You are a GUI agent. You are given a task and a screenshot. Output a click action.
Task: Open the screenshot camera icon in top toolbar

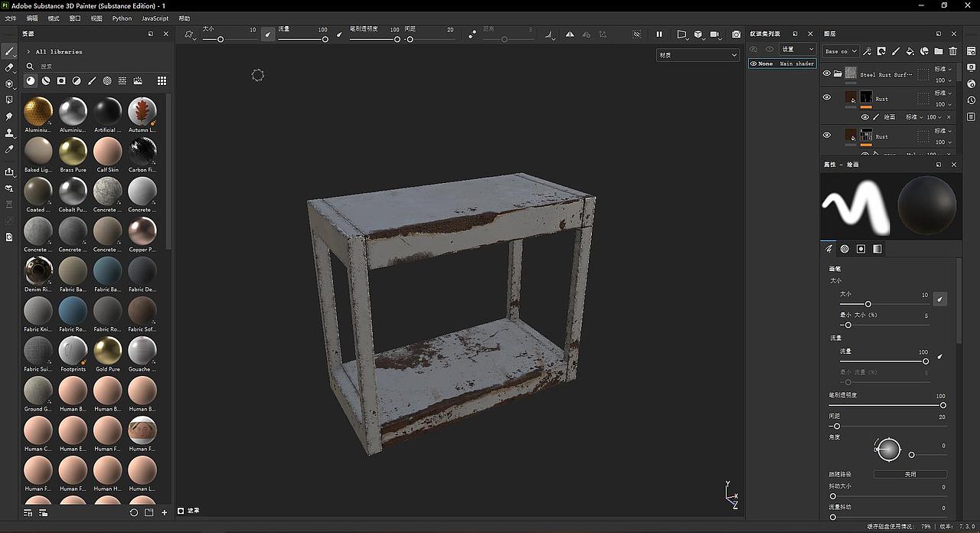tap(736, 34)
